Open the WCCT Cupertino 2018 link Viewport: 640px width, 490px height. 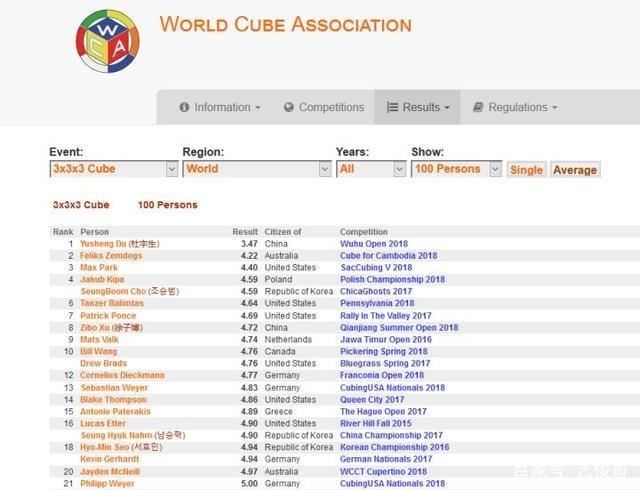point(383,472)
